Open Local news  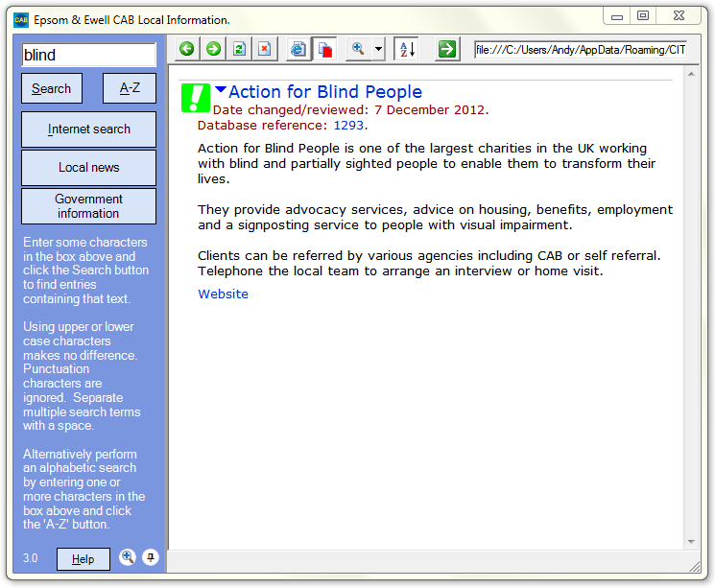(x=89, y=168)
